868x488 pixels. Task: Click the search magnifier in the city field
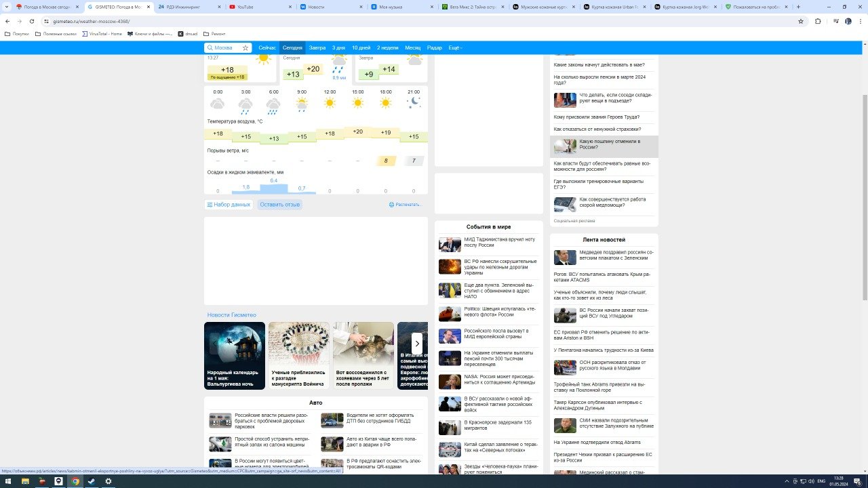point(210,47)
